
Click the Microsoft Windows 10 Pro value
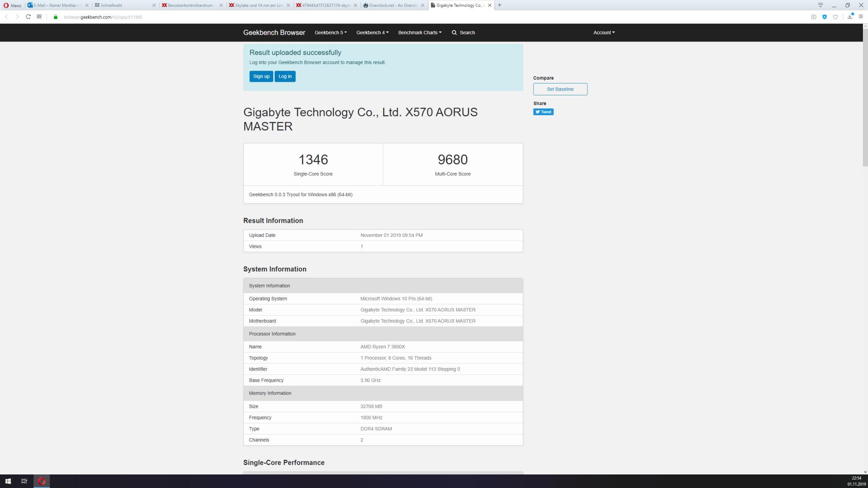click(x=396, y=299)
